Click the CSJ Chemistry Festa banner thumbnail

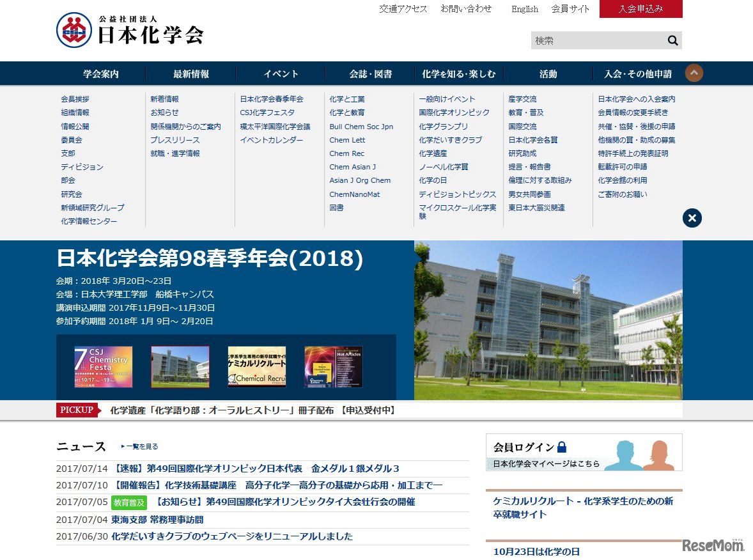click(x=103, y=366)
